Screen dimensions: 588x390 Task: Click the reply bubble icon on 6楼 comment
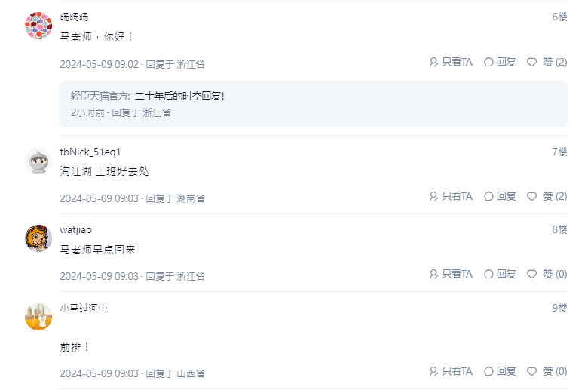488,62
